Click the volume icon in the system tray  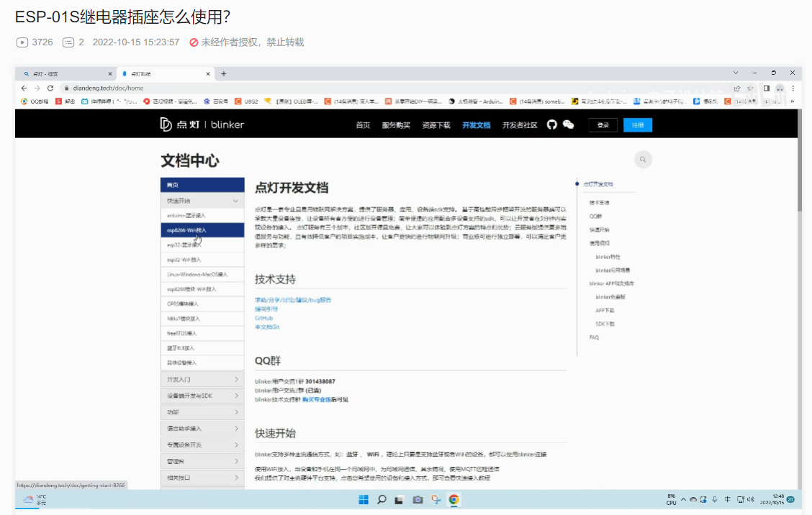click(x=751, y=499)
